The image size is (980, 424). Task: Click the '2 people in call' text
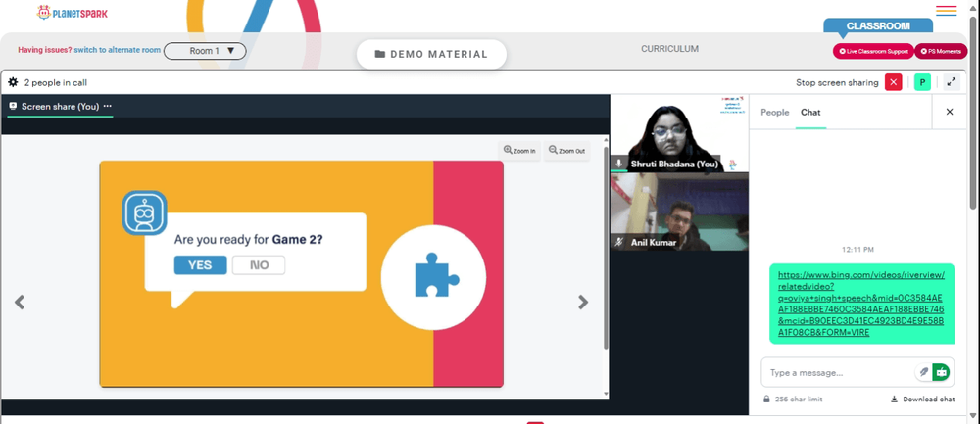pyautogui.click(x=56, y=82)
